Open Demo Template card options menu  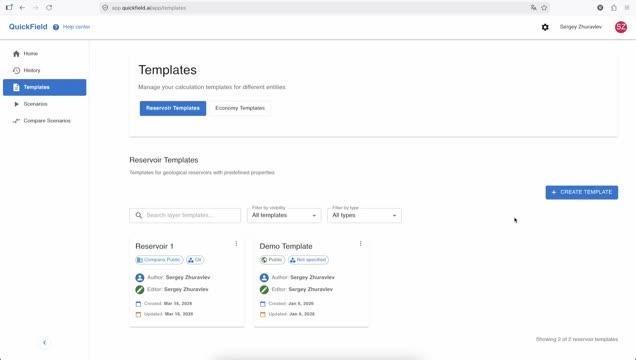tap(360, 244)
